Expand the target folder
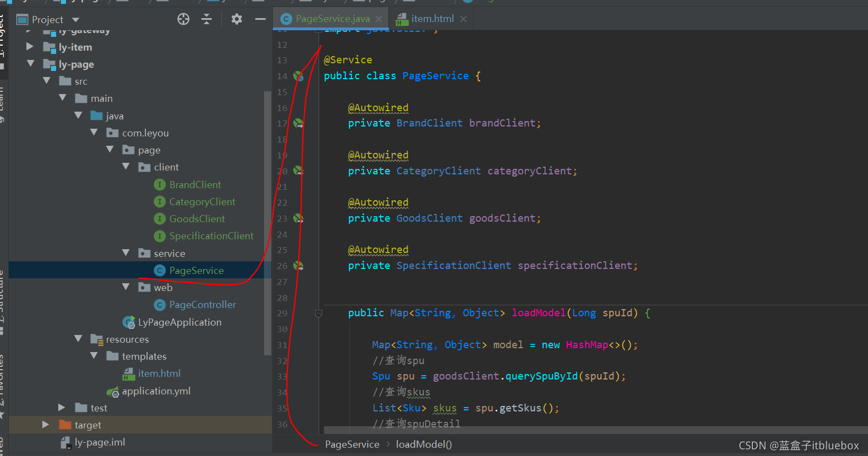 [x=46, y=425]
